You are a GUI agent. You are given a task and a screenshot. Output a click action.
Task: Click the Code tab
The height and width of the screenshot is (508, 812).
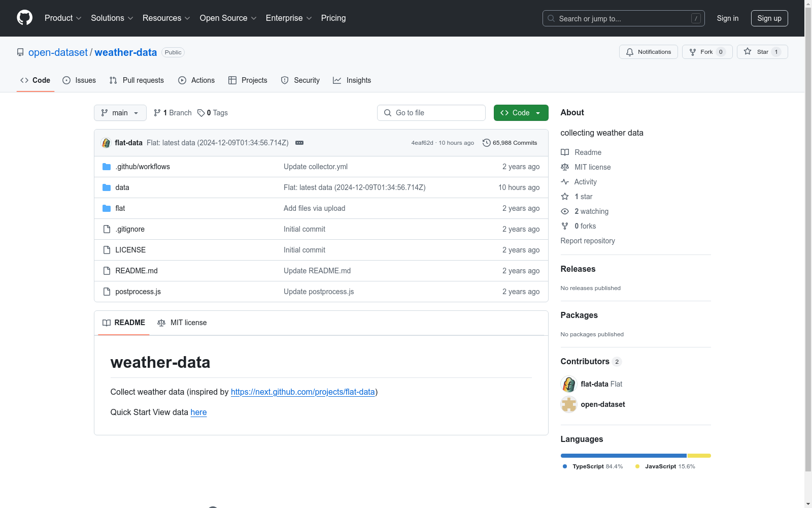[36, 80]
